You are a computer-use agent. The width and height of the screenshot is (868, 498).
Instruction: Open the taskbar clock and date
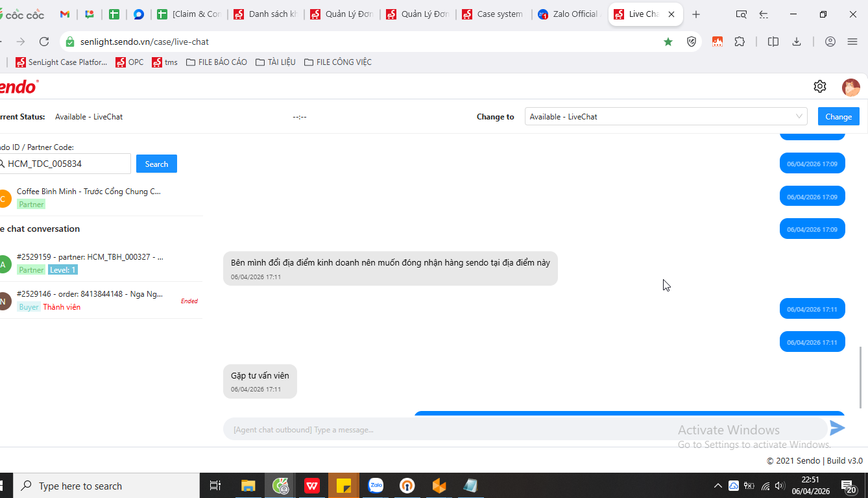(810, 486)
